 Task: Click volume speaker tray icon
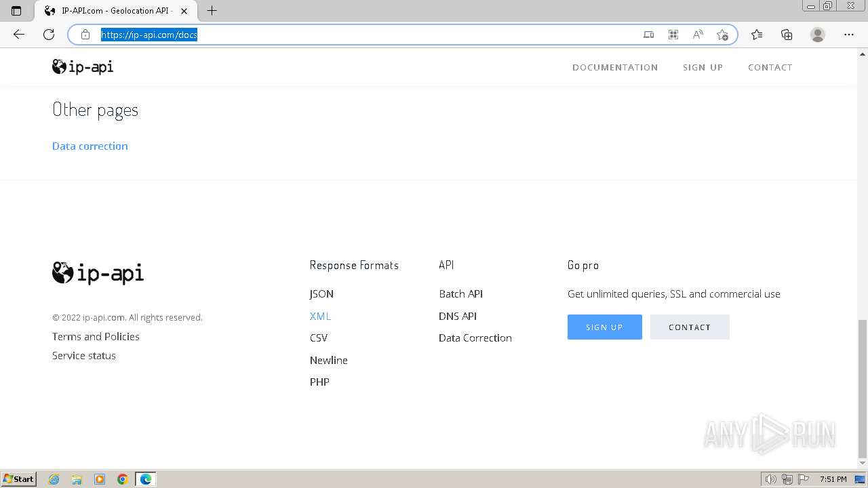771,479
